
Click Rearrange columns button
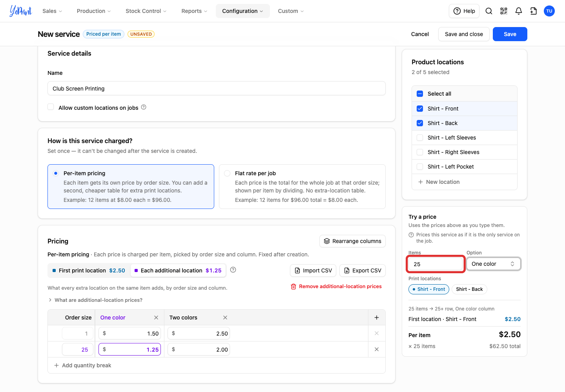point(352,241)
